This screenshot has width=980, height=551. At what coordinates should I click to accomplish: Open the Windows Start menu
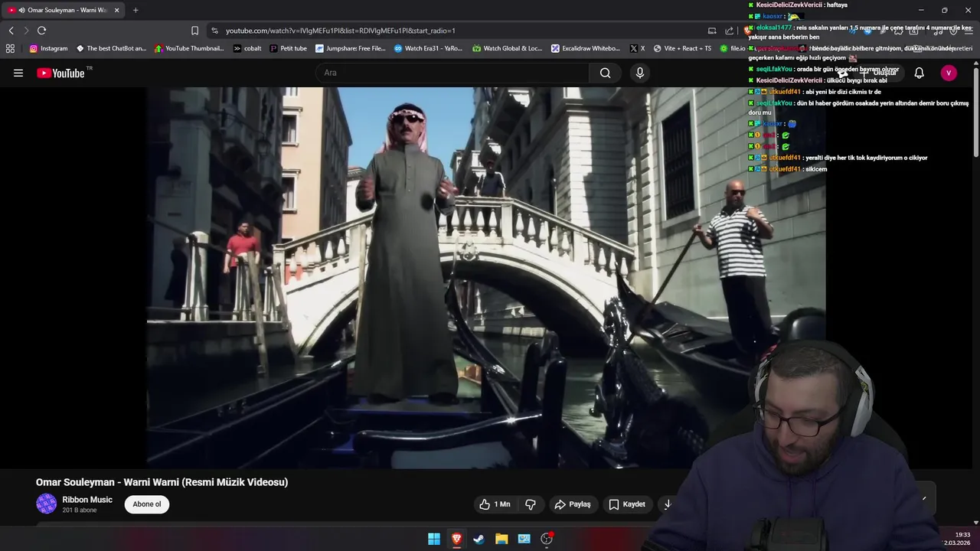434,539
